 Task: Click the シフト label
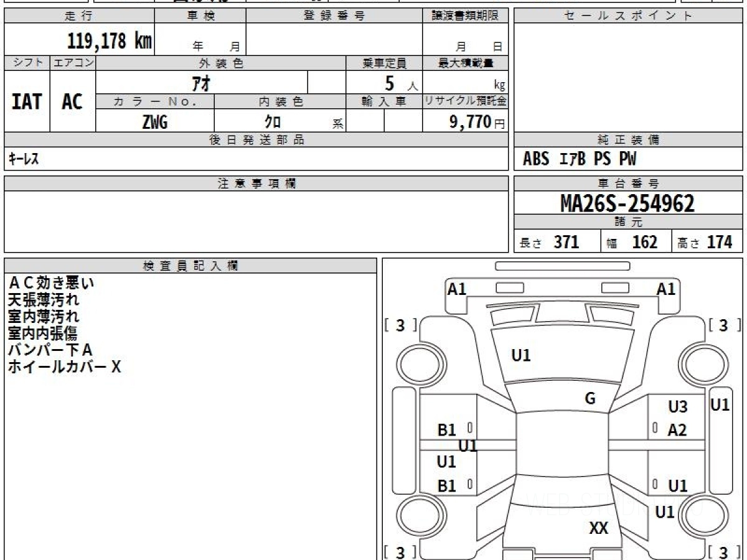click(x=27, y=63)
